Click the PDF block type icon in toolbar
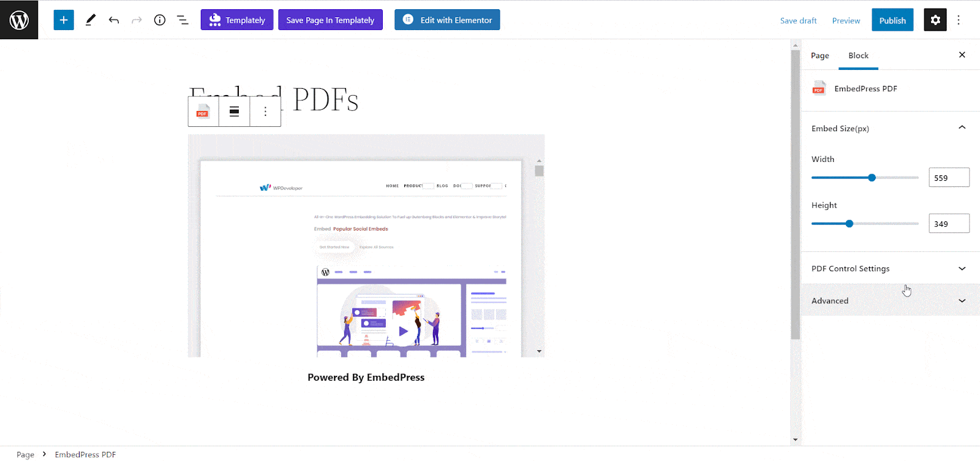 click(203, 112)
